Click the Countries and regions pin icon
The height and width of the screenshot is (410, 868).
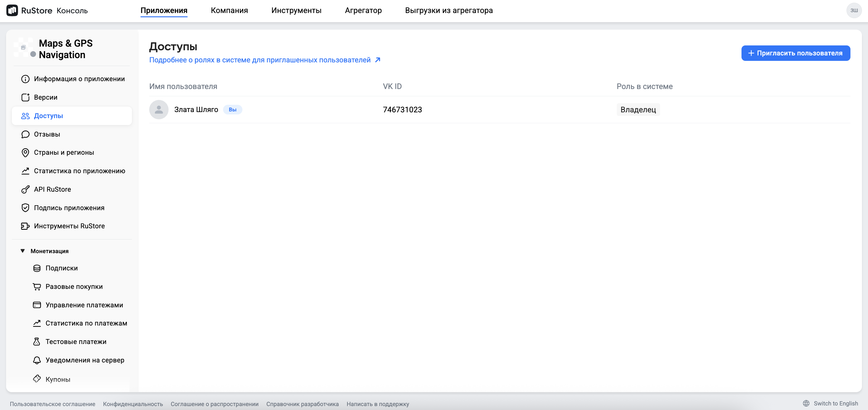pos(25,152)
